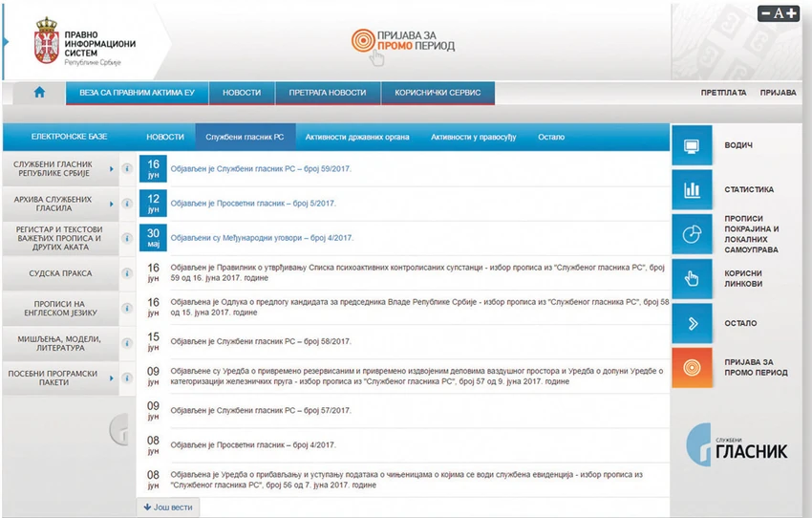Show info icon for Прописи на енглеском језику
Viewport: 812px width, 518px height.
(x=127, y=308)
